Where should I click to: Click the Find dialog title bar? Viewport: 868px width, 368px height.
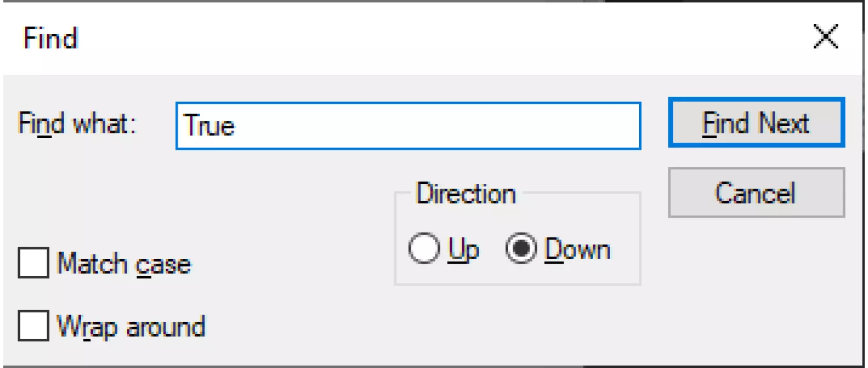391,37
